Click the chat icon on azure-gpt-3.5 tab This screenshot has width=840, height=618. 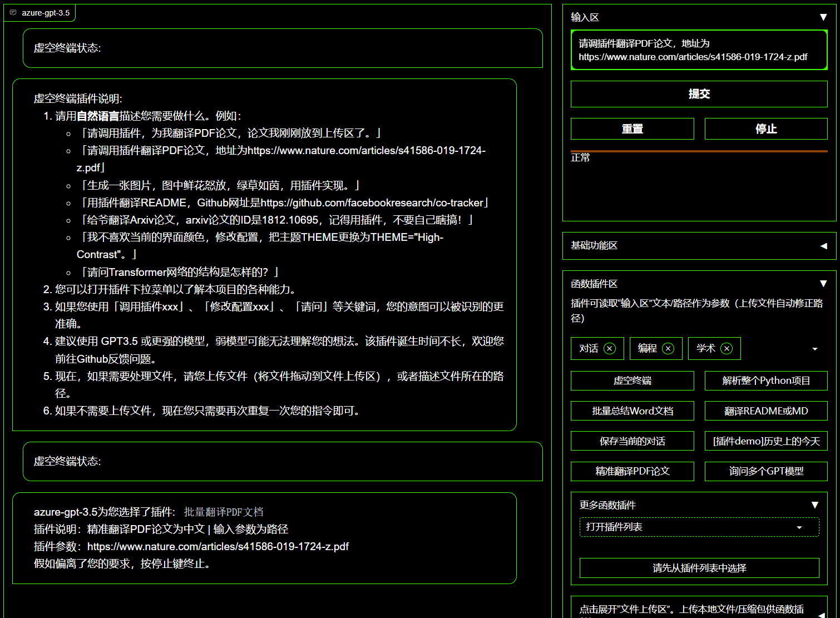coord(13,13)
